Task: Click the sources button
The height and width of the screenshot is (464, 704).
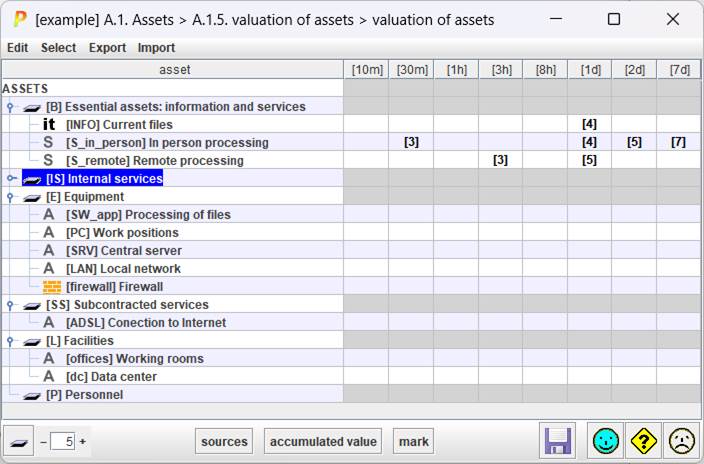Action: click(x=224, y=441)
